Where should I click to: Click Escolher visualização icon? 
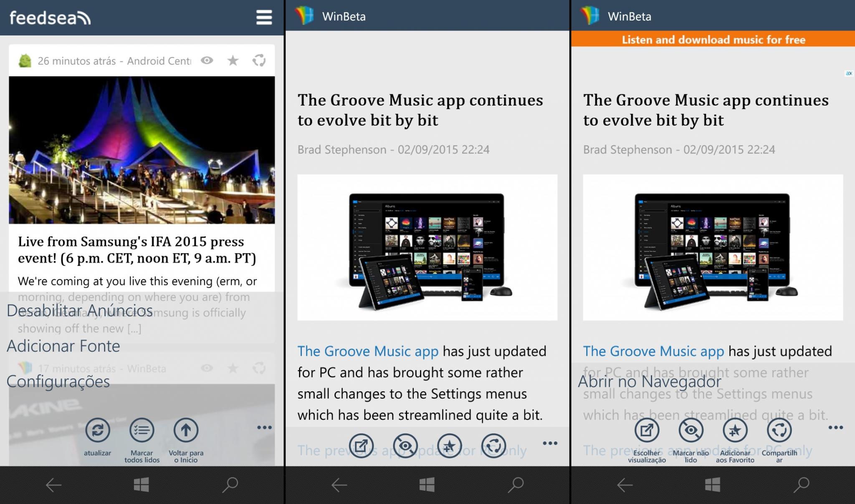click(x=647, y=430)
